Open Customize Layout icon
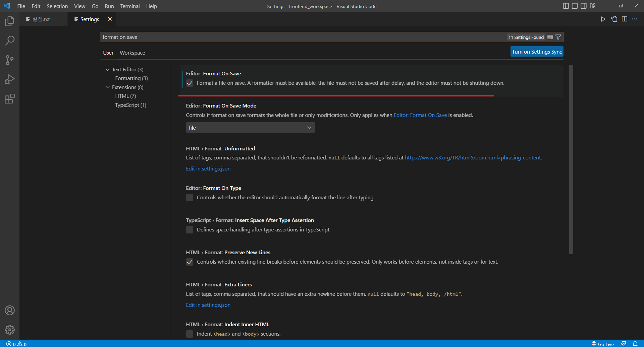The width and height of the screenshot is (644, 347). (x=593, y=6)
